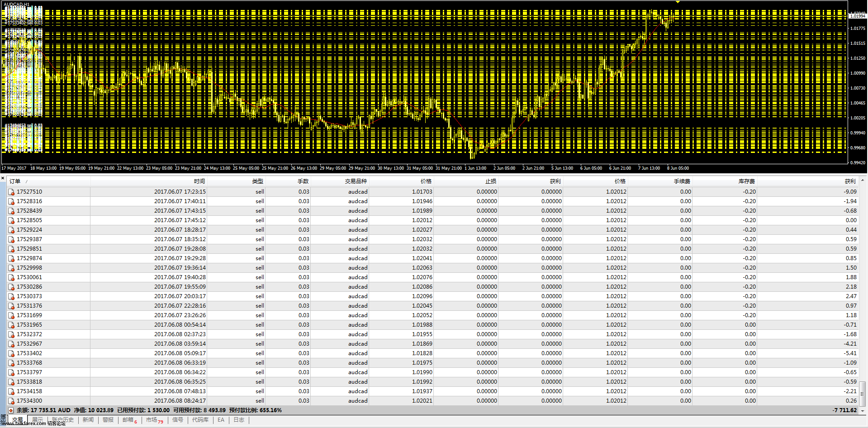Open the 邮箱 mailbox tab
This screenshot has width=868, height=428.
tap(130, 420)
